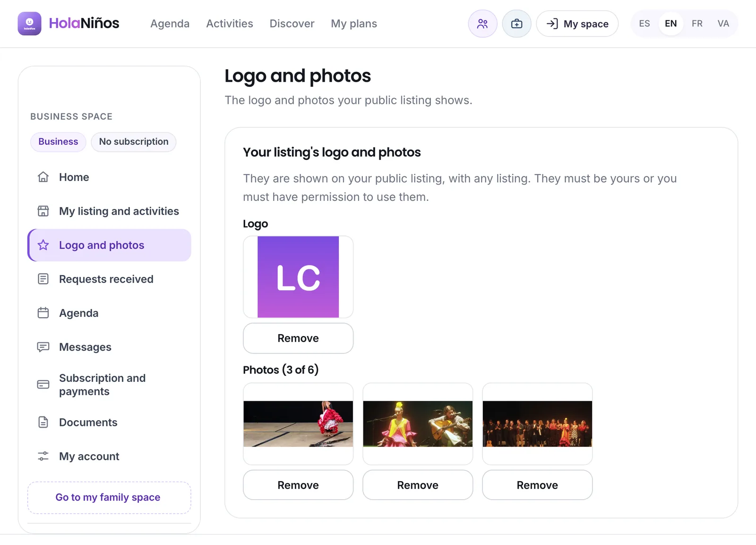This screenshot has height=545, width=756.
Task: Switch language to ES
Action: coord(644,24)
